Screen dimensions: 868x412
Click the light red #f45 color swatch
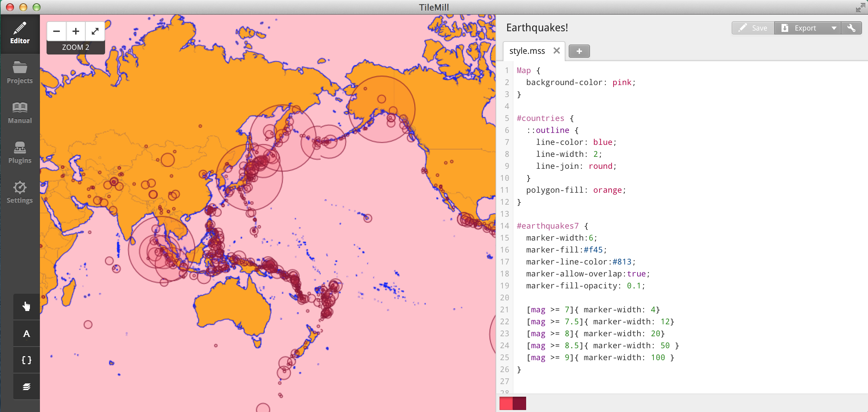pos(506,403)
